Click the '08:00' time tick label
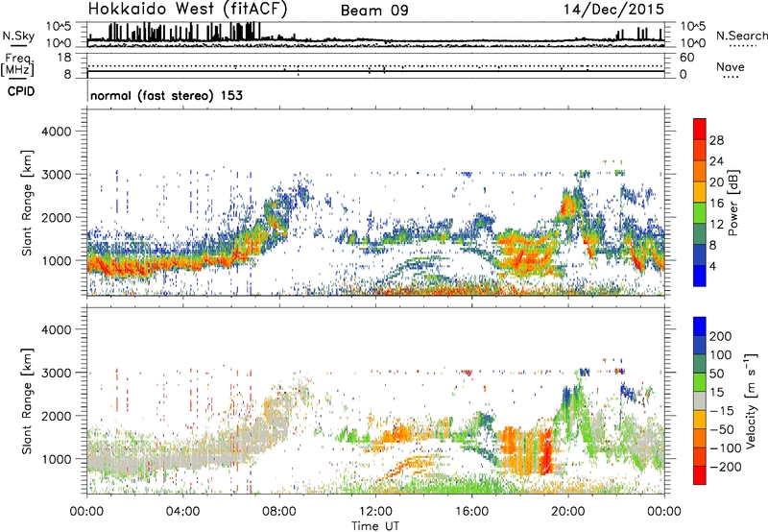768x532 pixels. (279, 512)
